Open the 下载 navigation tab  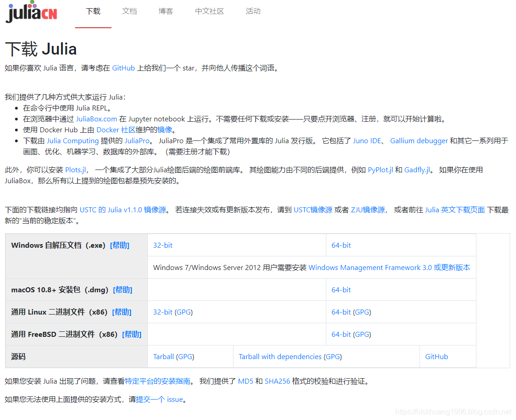click(93, 11)
